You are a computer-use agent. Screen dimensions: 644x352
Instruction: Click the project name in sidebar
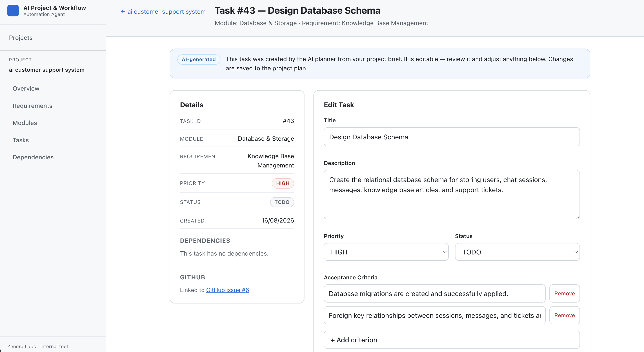coord(47,70)
